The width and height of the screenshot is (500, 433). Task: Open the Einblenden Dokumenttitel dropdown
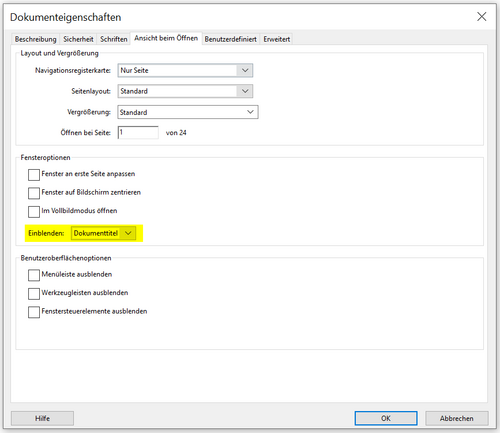103,233
